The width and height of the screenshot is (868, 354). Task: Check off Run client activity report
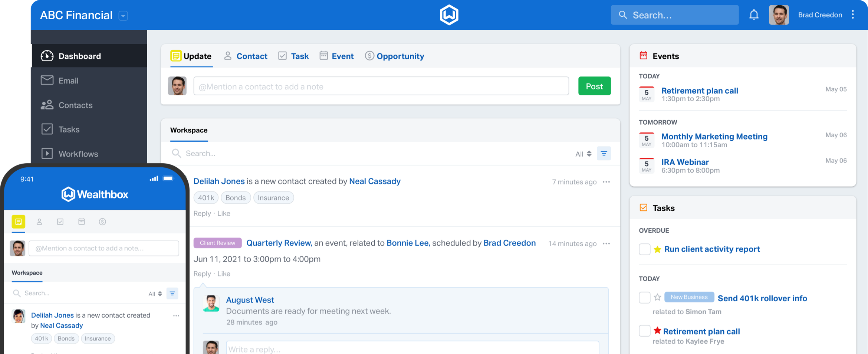644,249
